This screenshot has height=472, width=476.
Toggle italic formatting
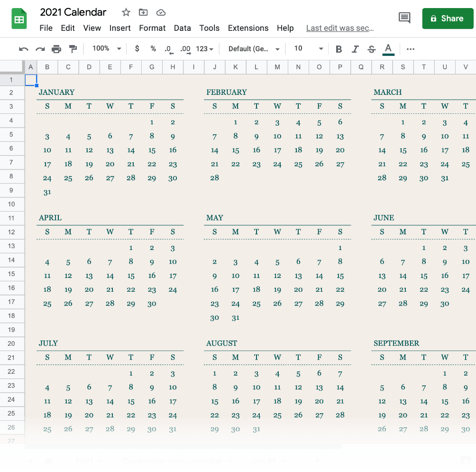355,48
